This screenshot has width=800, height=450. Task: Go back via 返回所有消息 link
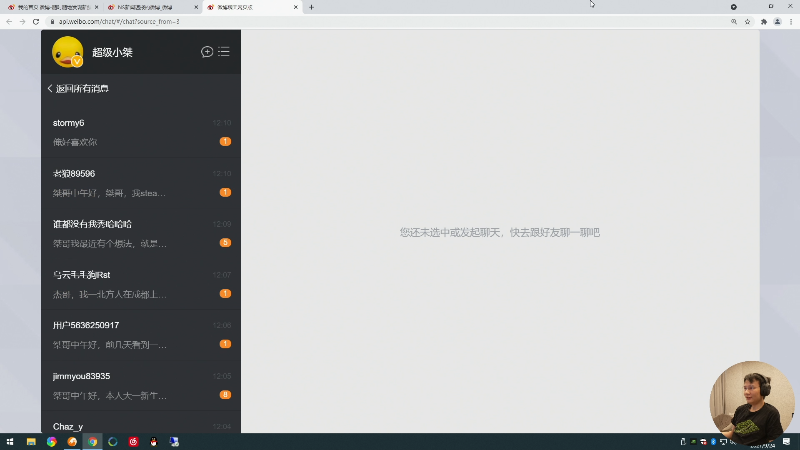click(x=78, y=89)
